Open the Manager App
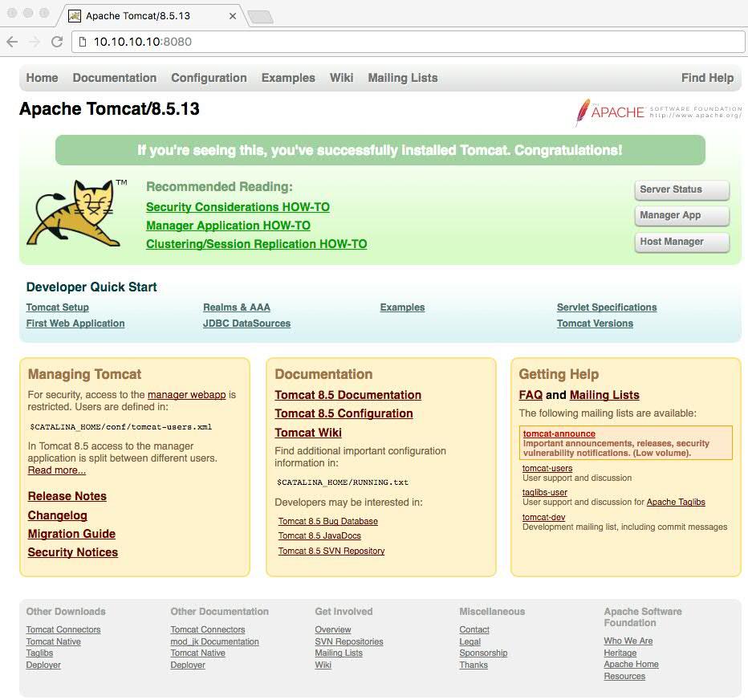Image resolution: width=748 pixels, height=700 pixels. click(x=681, y=215)
